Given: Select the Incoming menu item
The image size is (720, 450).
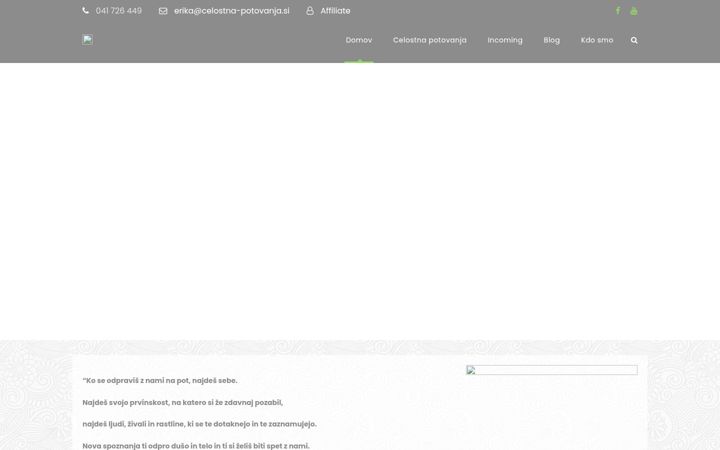Looking at the screenshot, I should pos(505,40).
